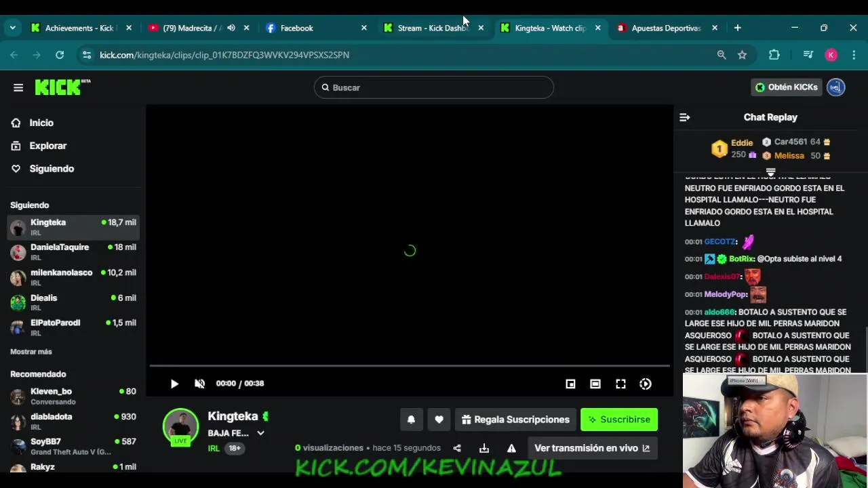Open picture-in-picture mode
Viewport: 868px width, 488px height.
[570, 384]
